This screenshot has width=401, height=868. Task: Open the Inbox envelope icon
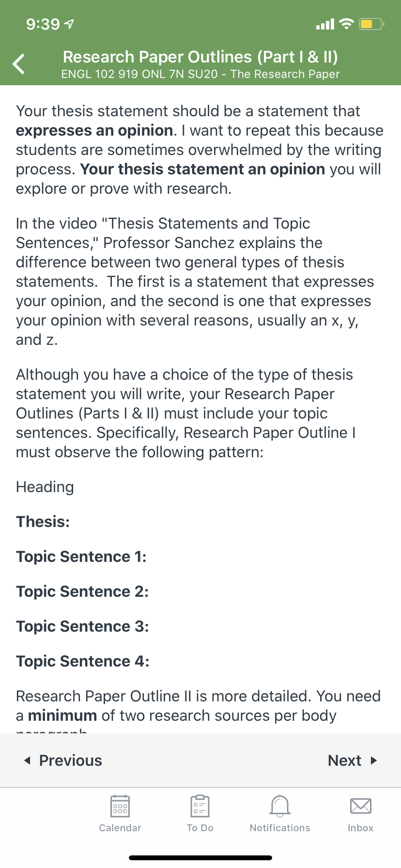pos(361,806)
